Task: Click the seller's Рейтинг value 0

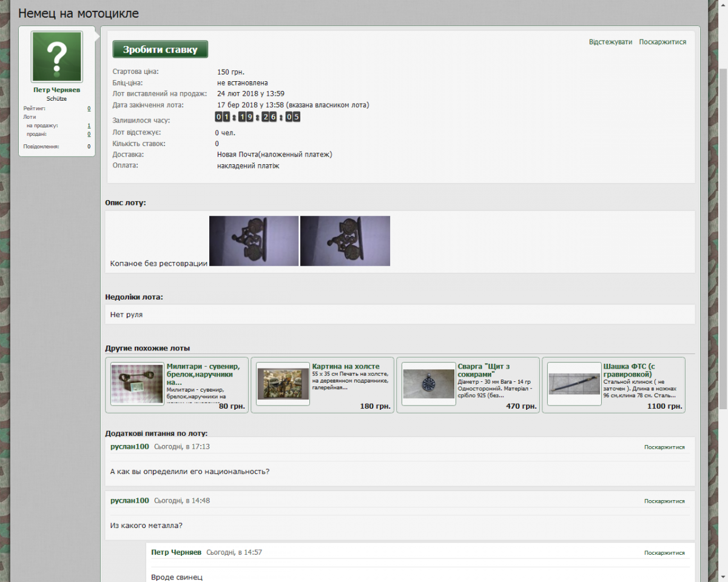Action: [89, 109]
